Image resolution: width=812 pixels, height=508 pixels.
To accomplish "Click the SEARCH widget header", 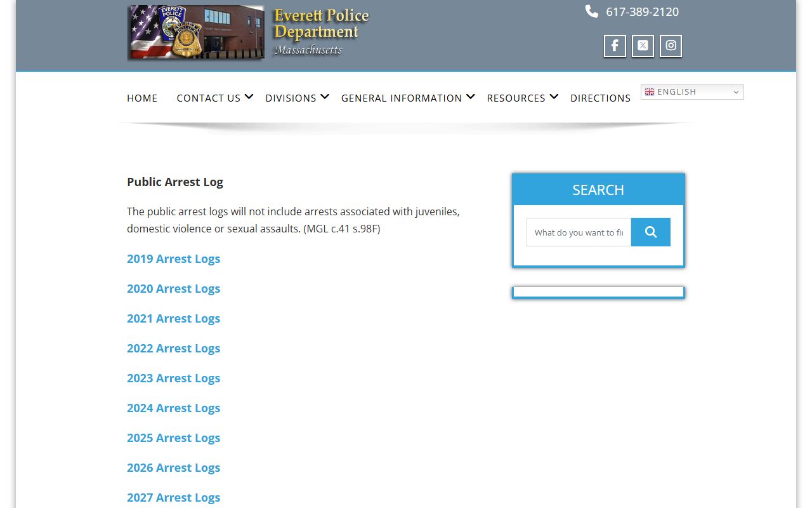I will [598, 190].
